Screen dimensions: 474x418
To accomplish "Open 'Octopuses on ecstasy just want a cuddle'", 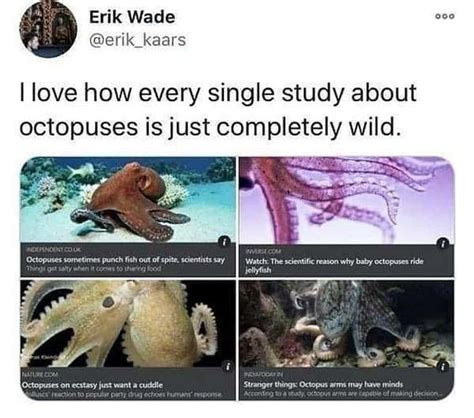I will tap(92, 385).
